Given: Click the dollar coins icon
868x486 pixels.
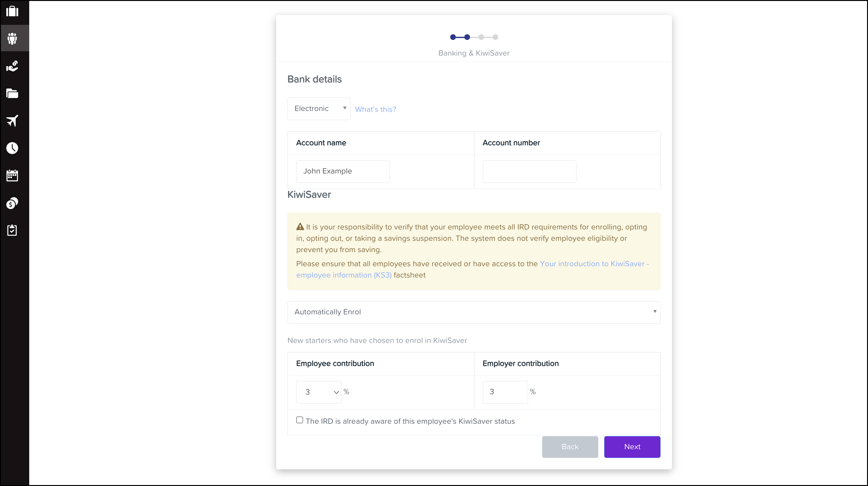Looking at the screenshot, I should click(x=13, y=203).
